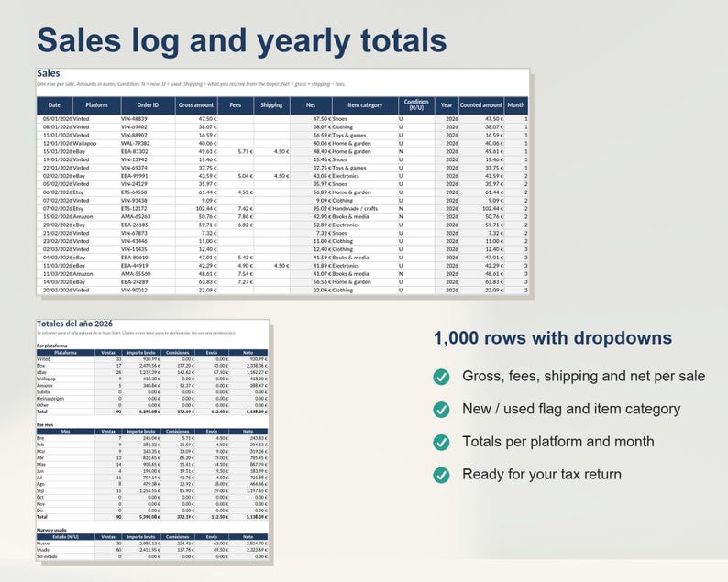Click order ID cell 'EBA-81302'
Viewport: 728px width, 582px height.
click(148, 152)
